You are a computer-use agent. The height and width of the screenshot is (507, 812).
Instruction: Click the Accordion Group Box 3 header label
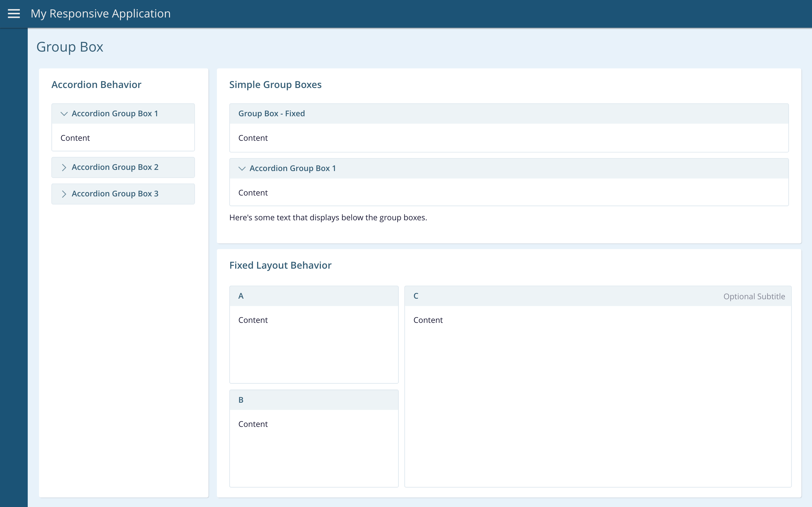click(x=115, y=194)
